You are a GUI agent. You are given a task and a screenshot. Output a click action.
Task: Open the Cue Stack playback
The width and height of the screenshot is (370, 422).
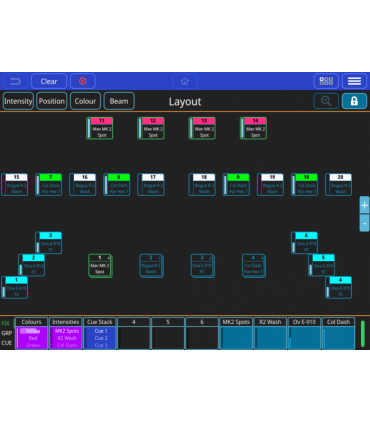pos(100,333)
